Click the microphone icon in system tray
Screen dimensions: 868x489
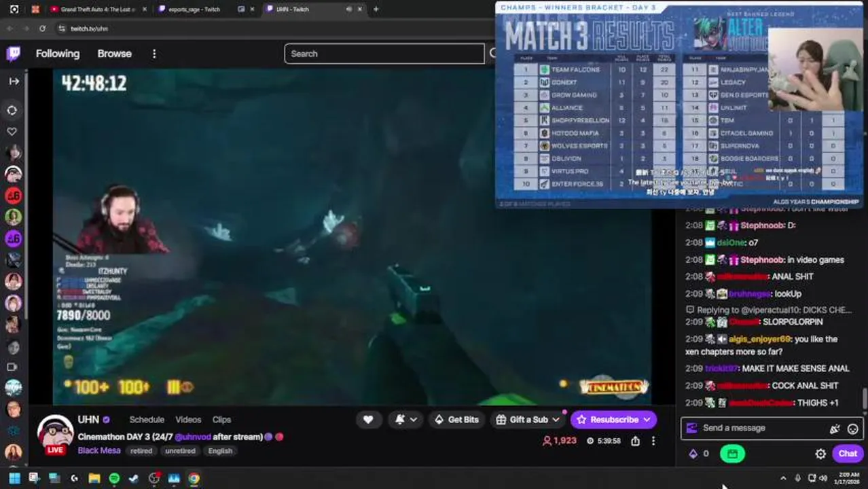tap(797, 479)
